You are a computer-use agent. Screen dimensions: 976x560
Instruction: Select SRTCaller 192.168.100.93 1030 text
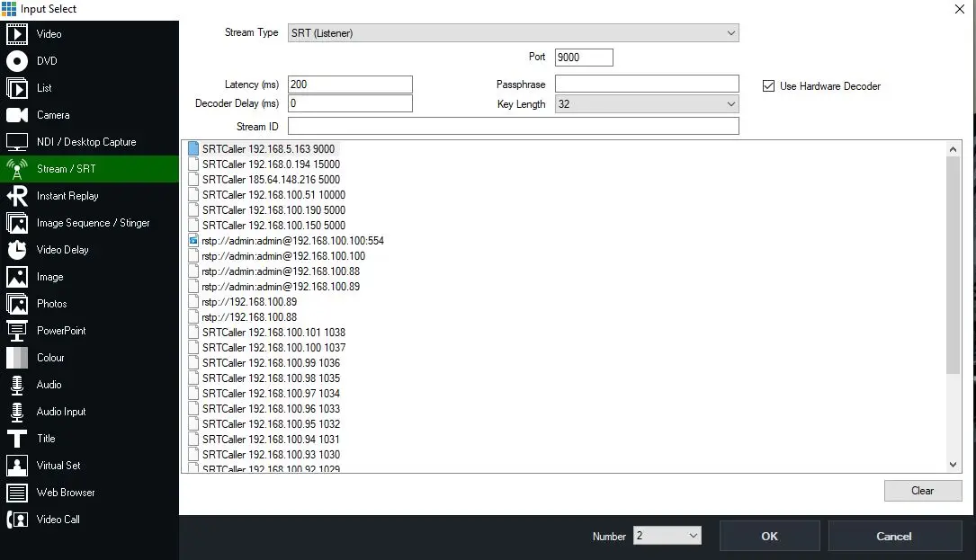pos(271,455)
